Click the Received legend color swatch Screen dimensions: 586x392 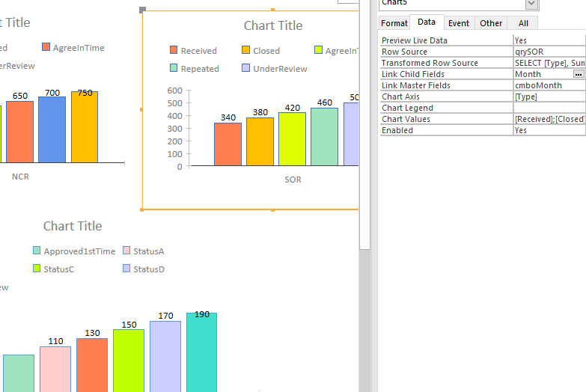(x=174, y=49)
